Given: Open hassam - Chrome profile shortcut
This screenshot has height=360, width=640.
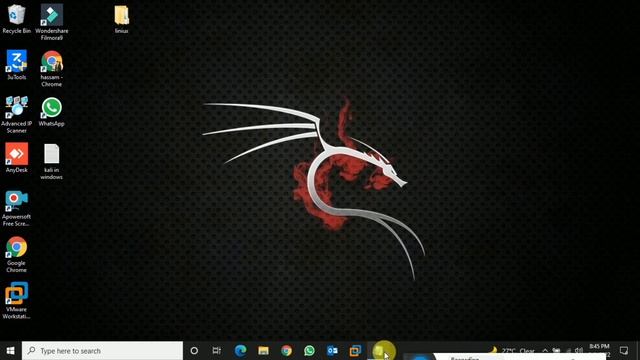Looking at the screenshot, I should [x=51, y=69].
